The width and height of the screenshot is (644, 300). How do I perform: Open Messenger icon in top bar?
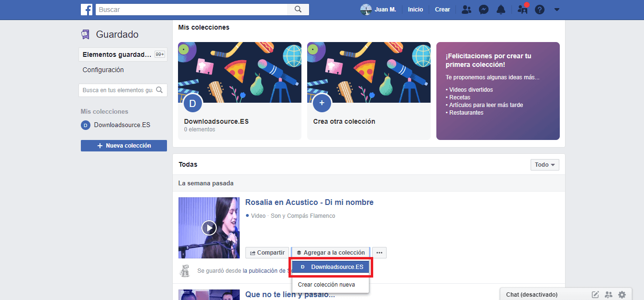click(484, 10)
